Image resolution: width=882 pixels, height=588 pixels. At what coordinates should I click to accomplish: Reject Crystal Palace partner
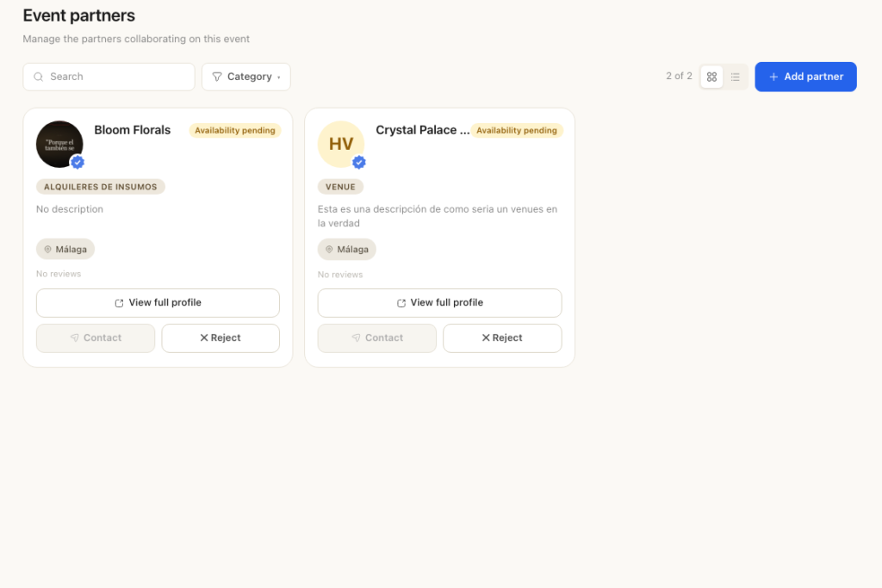click(502, 337)
